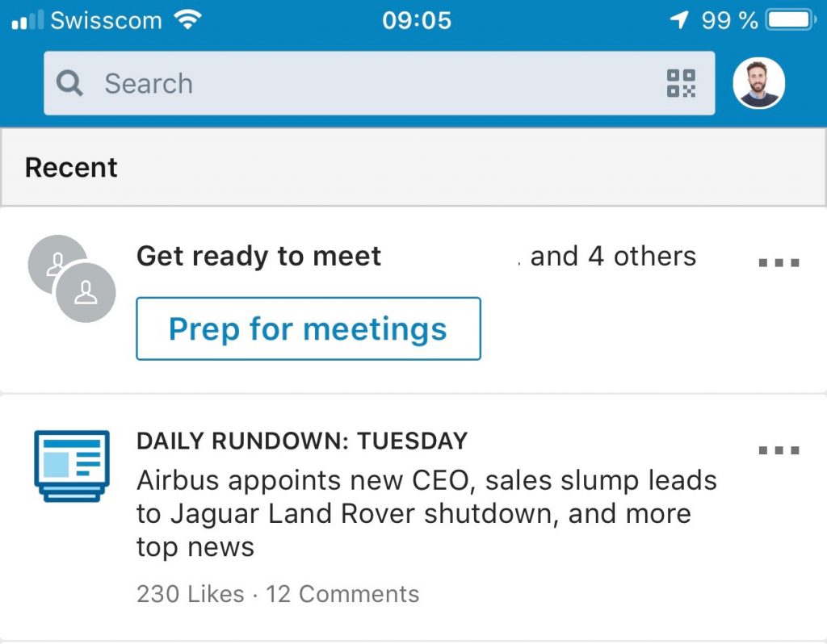Viewport: 827px width, 644px height.
Task: Tap the QR code scanner icon
Action: coord(681,83)
